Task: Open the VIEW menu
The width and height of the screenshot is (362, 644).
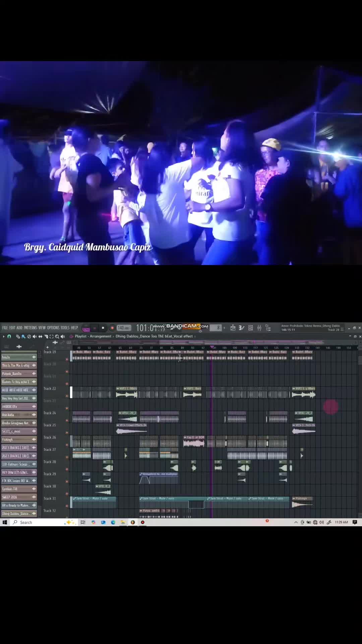Action: click(42, 328)
